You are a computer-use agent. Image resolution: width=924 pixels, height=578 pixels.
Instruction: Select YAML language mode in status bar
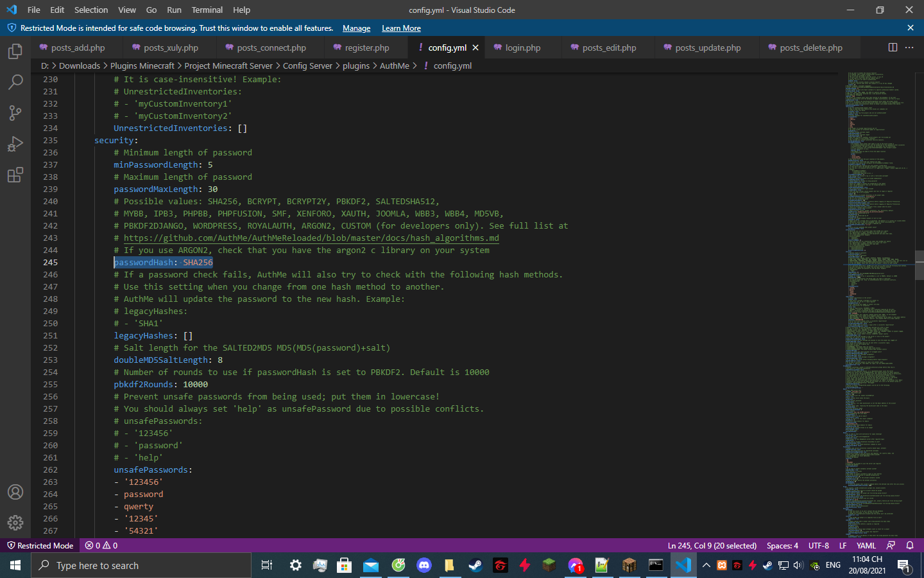click(x=866, y=545)
